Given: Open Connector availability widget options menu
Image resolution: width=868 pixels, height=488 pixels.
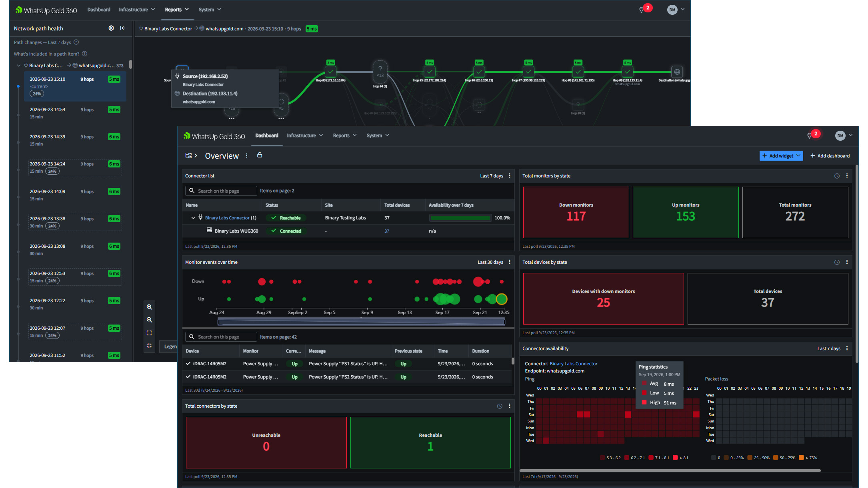Looking at the screenshot, I should [x=847, y=349].
